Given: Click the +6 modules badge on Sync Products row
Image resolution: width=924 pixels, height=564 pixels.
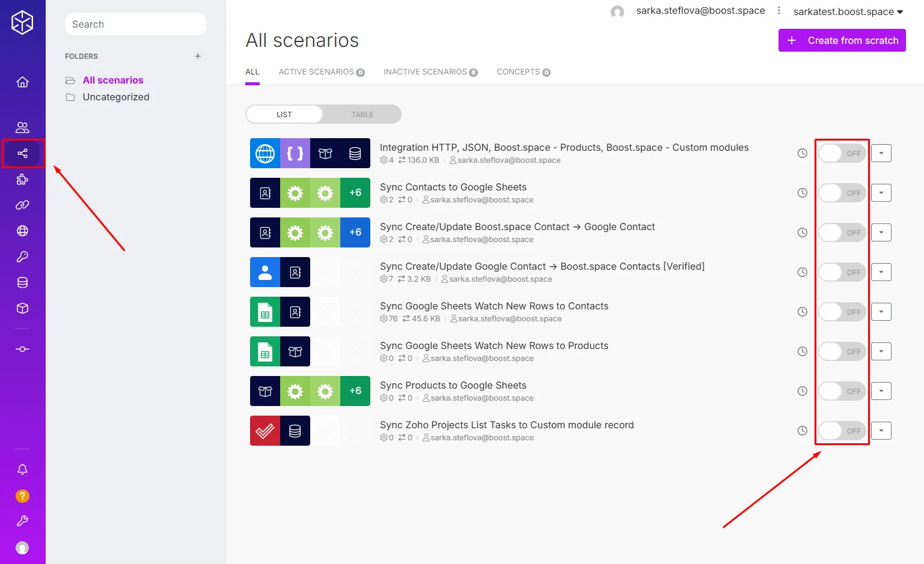Looking at the screenshot, I should point(355,391).
